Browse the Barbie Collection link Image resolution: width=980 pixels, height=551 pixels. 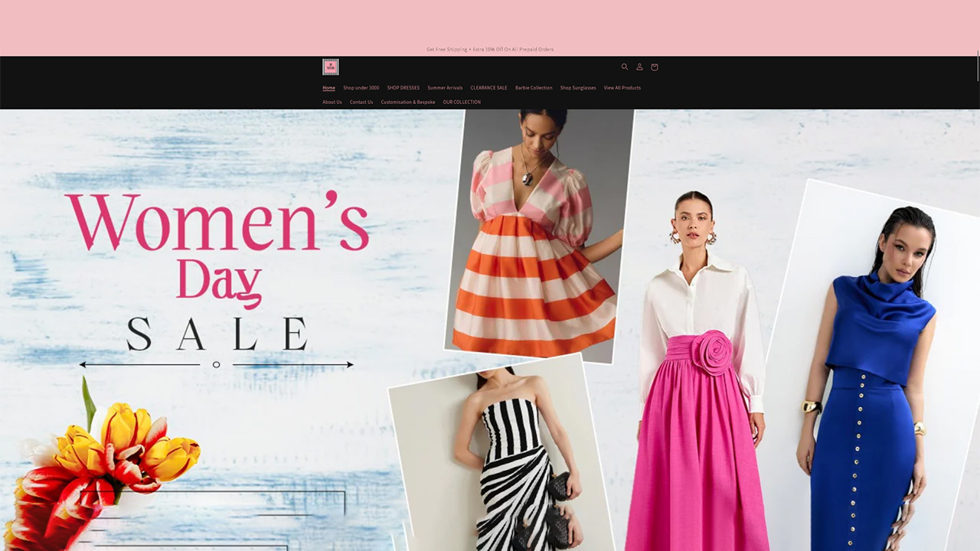pos(534,88)
